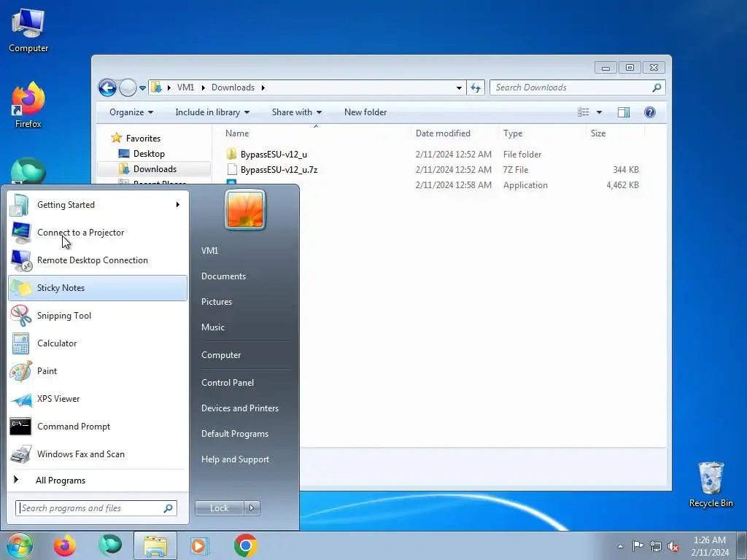The height and width of the screenshot is (560, 747).
Task: Expand the arrow after Downloads in breadcrumb
Action: point(263,87)
